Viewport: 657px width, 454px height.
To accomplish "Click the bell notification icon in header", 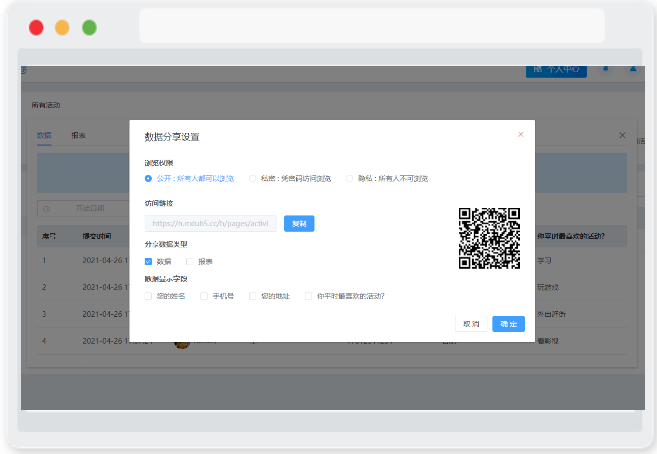I will pos(605,69).
